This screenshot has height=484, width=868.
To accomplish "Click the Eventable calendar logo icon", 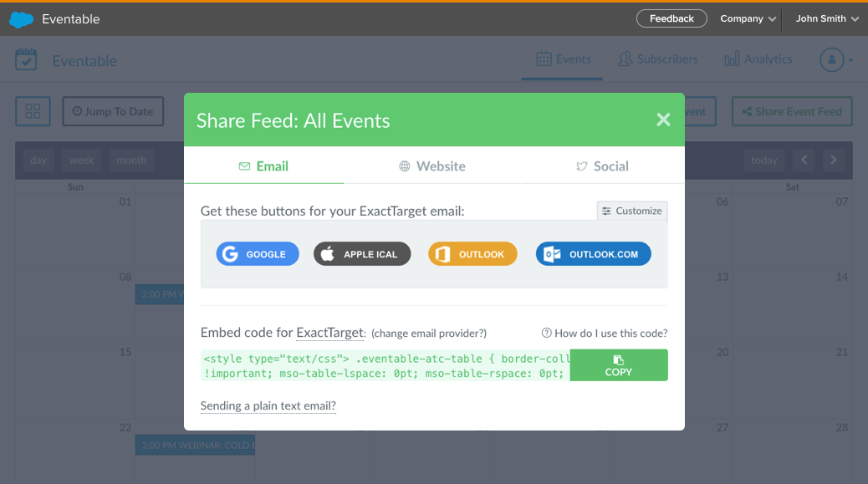I will (x=26, y=59).
